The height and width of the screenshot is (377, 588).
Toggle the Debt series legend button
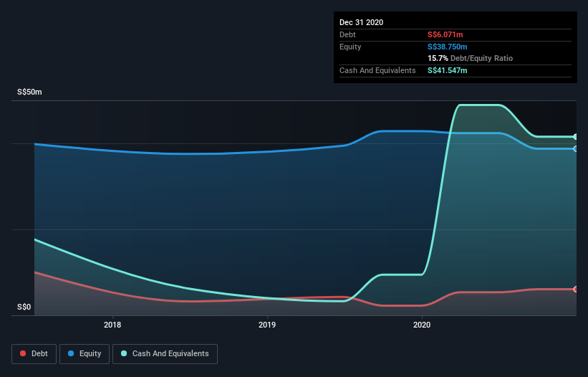tap(34, 354)
